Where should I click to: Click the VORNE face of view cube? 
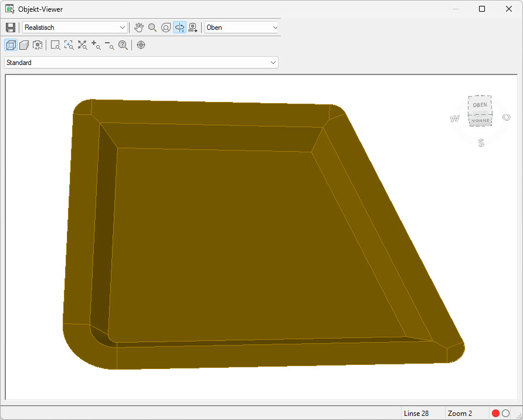click(x=480, y=121)
